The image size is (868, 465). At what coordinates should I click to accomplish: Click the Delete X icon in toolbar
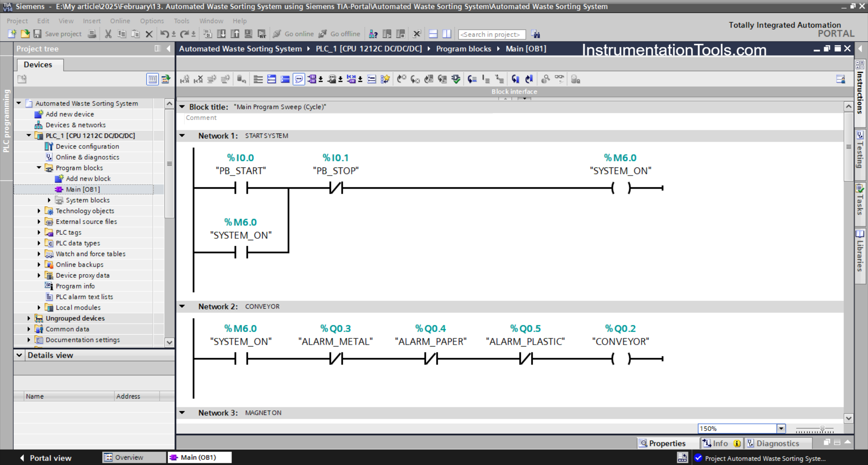tap(149, 34)
